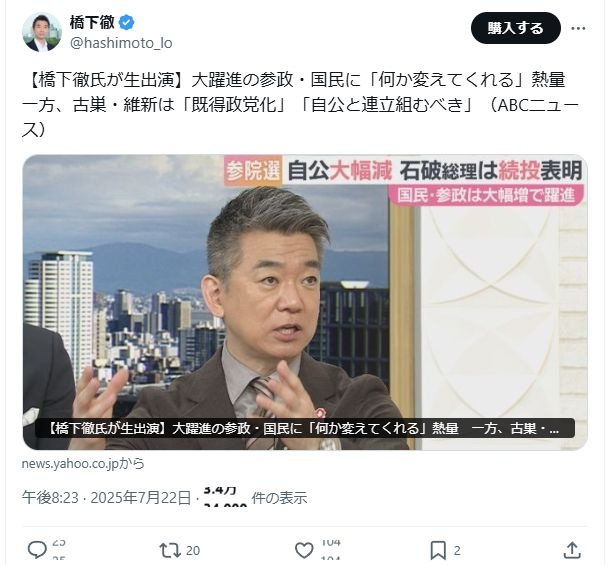Open the three-dot more options menu
606x565 pixels.
[x=578, y=28]
